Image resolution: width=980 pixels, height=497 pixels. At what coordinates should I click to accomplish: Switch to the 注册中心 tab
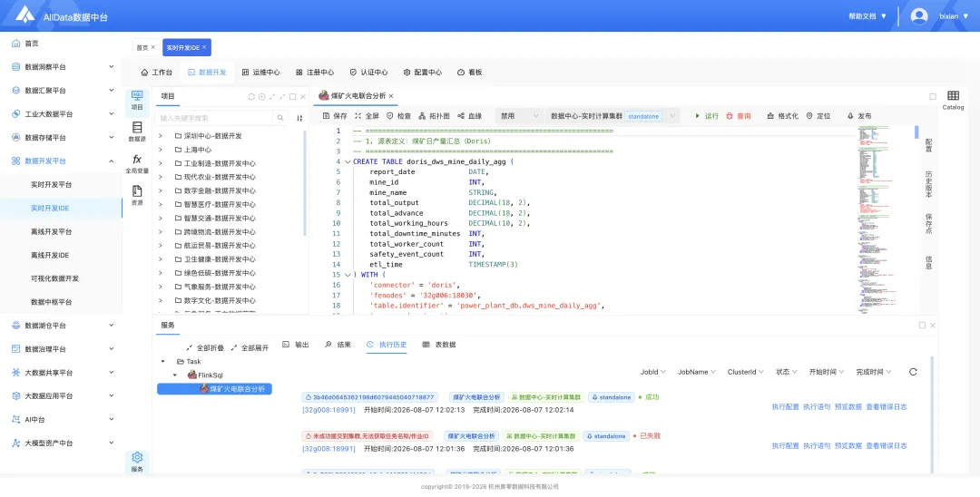(314, 73)
